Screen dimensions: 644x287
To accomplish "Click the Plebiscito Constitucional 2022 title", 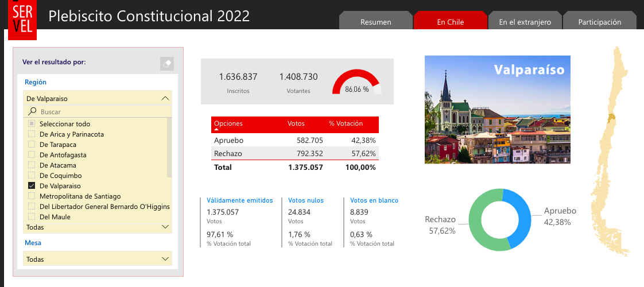I will 149,16.
